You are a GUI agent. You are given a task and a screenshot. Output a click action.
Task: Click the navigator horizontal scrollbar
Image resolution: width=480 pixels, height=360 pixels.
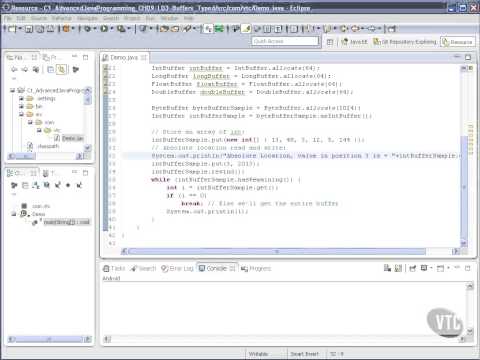(x=26, y=156)
